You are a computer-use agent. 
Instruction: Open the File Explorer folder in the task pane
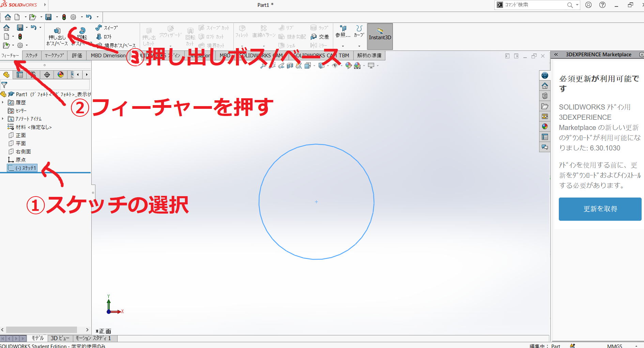pyautogui.click(x=545, y=106)
